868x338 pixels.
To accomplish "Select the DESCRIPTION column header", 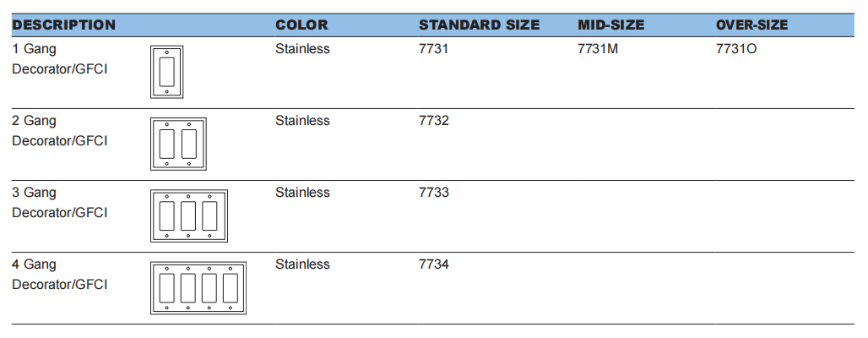I will 63,25.
